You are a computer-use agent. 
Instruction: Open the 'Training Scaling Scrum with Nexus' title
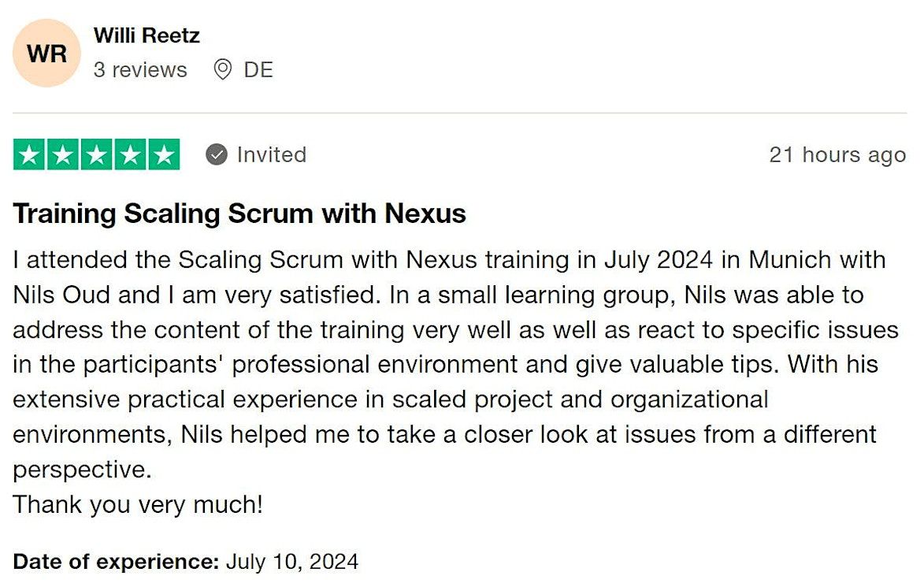[x=239, y=214]
